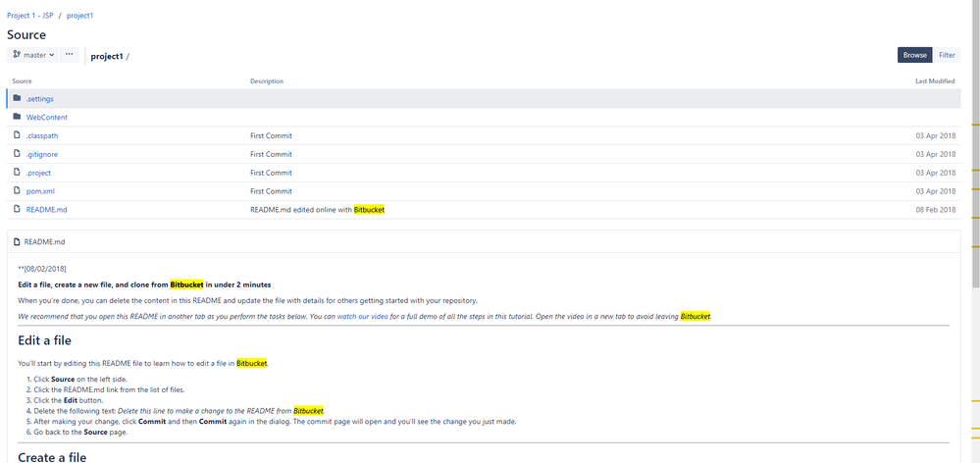Click the .gitignore file icon
The width and height of the screenshot is (980, 463).
[x=17, y=154]
